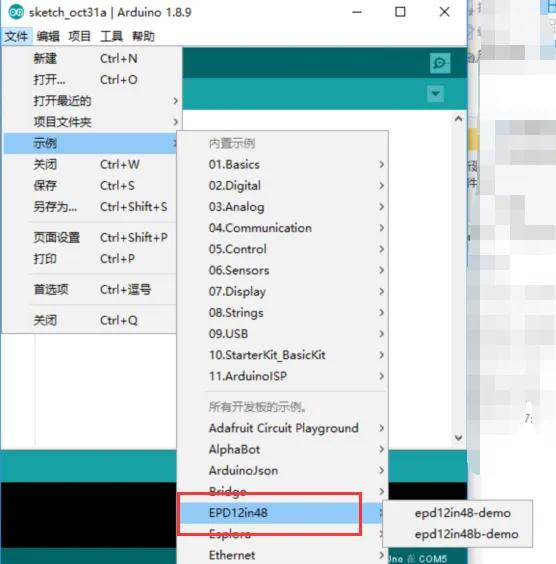556x564 pixels.
Task: Expand the 11.ArduinoISP examples
Action: [283, 376]
